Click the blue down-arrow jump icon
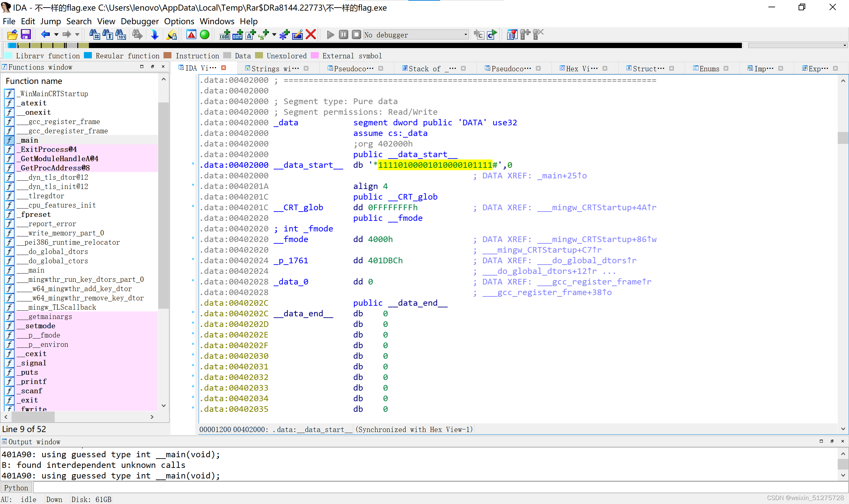Viewport: 849px width, 504px height. click(x=155, y=34)
